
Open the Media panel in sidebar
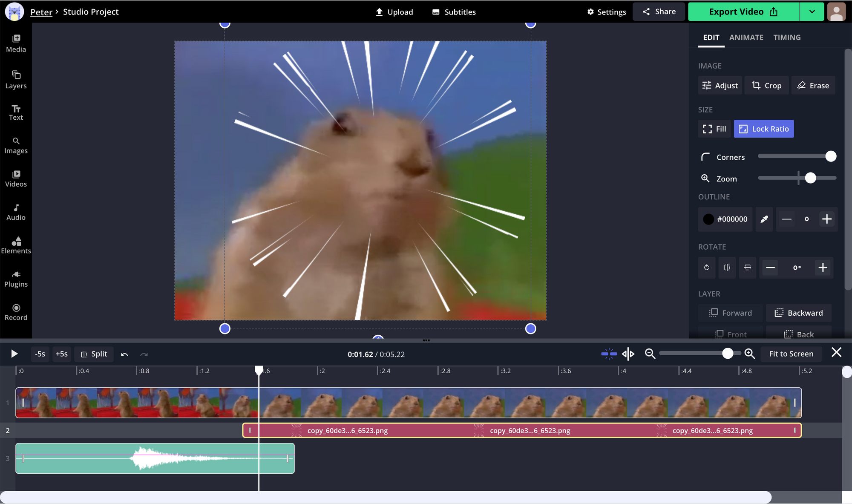[16, 43]
